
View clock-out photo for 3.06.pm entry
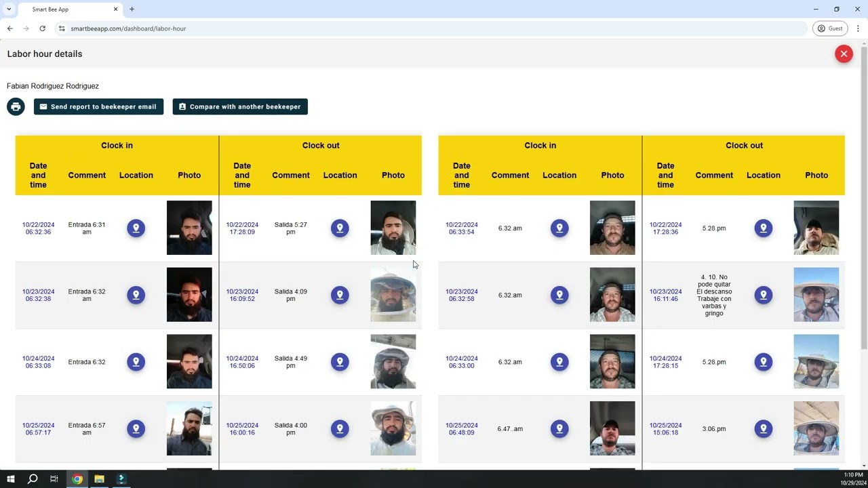(816, 428)
